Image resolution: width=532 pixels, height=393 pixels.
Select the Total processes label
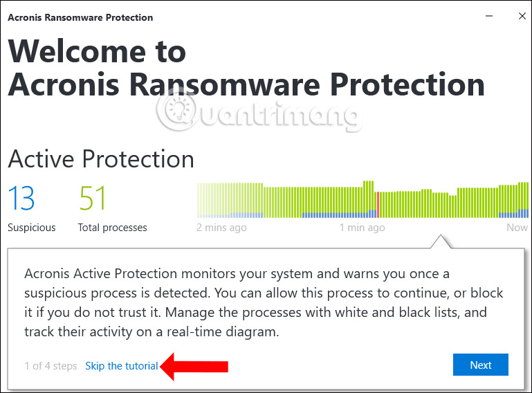pos(112,227)
